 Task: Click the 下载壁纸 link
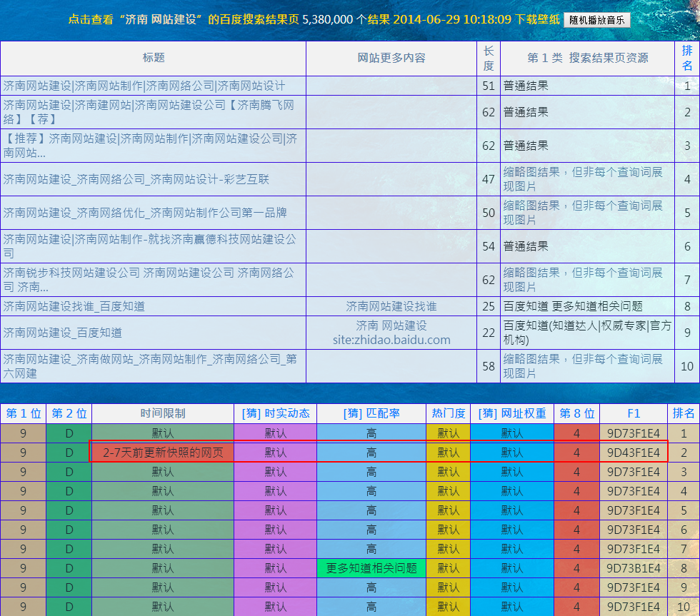tap(537, 19)
